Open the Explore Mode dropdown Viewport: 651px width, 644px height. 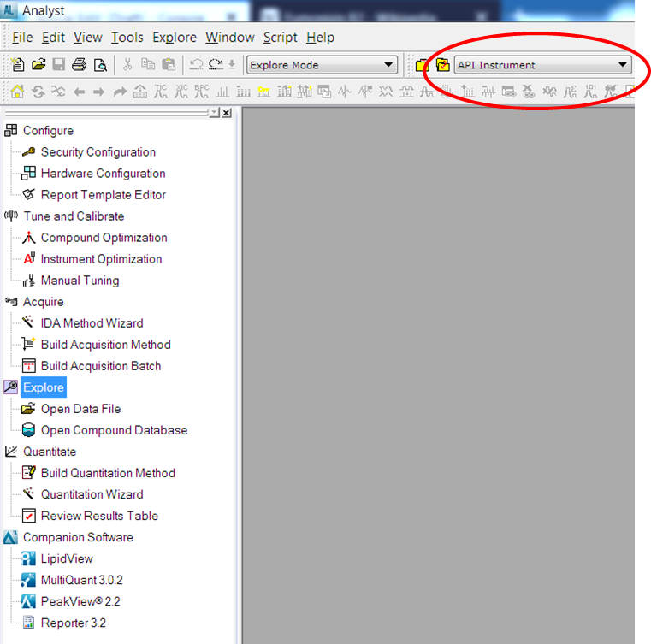click(323, 65)
